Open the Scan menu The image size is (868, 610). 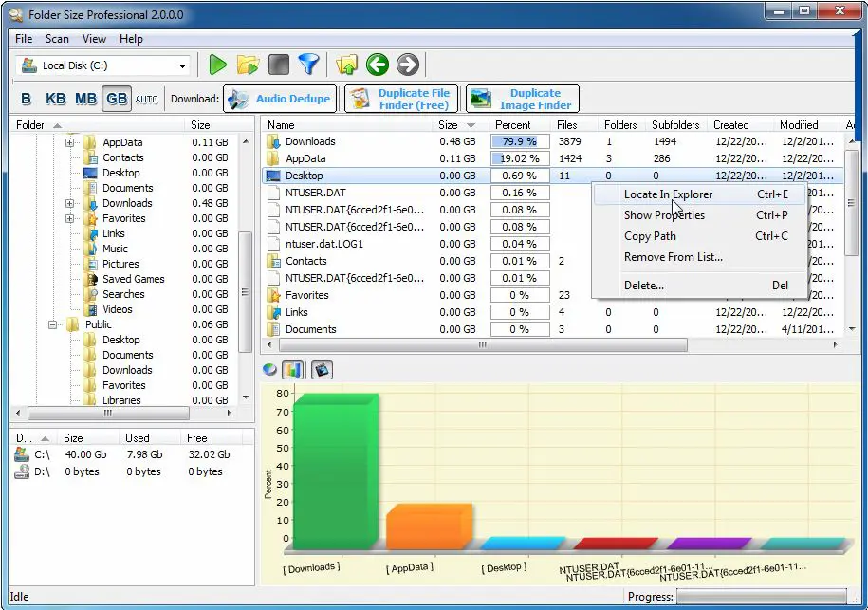(x=57, y=39)
